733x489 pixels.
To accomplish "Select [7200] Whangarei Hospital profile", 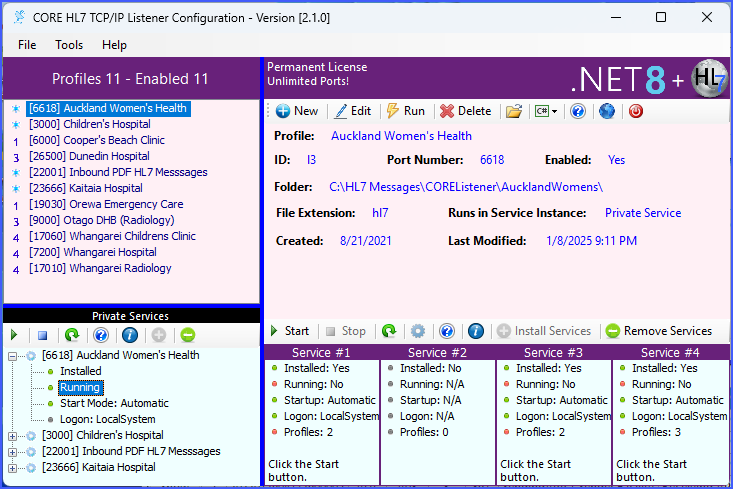I will (x=93, y=252).
